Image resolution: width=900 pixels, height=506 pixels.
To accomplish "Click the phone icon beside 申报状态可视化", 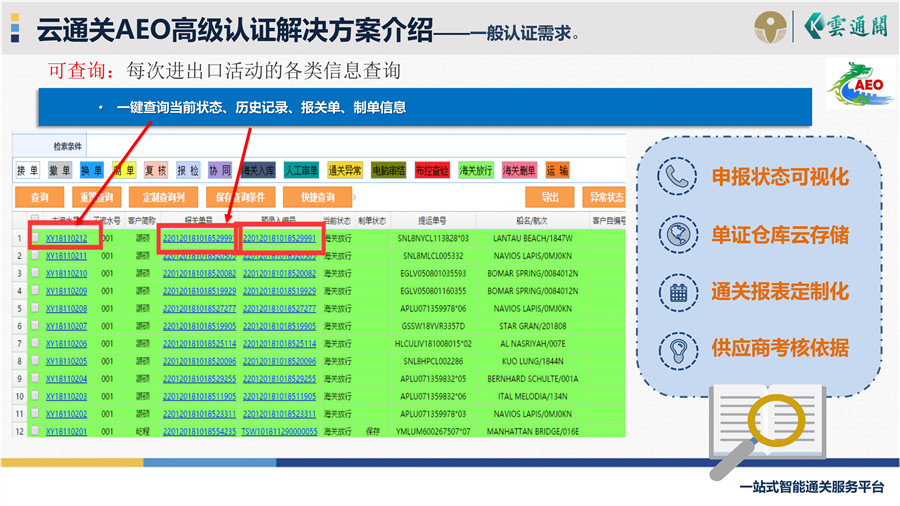I will click(x=677, y=176).
